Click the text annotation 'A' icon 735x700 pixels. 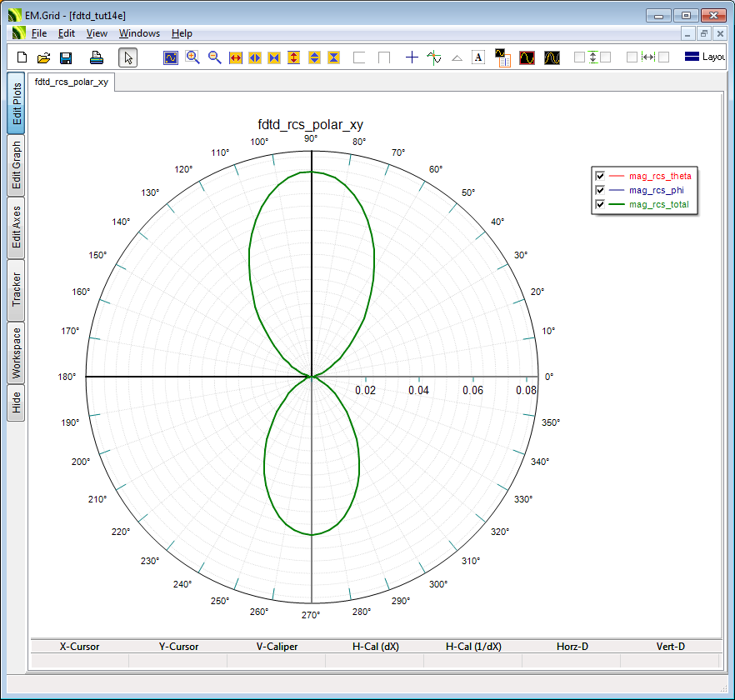pos(478,57)
